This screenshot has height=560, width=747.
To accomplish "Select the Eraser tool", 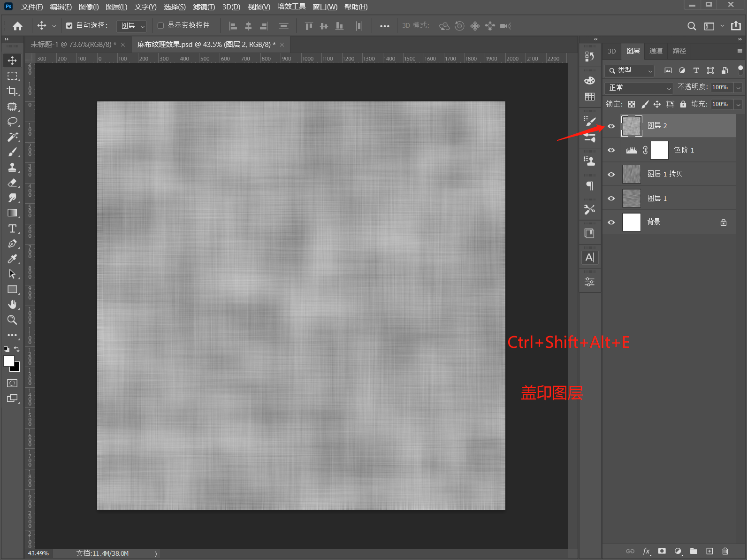I will pyautogui.click(x=12, y=183).
